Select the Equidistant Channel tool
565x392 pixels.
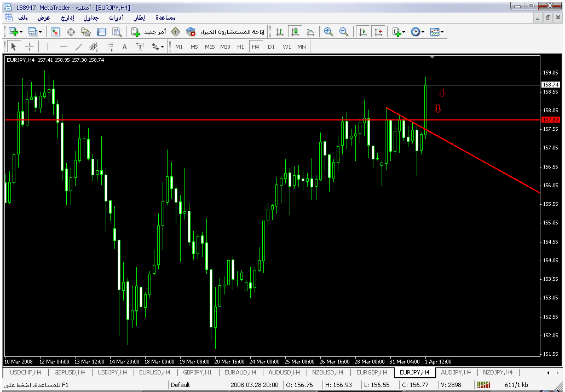(94, 47)
